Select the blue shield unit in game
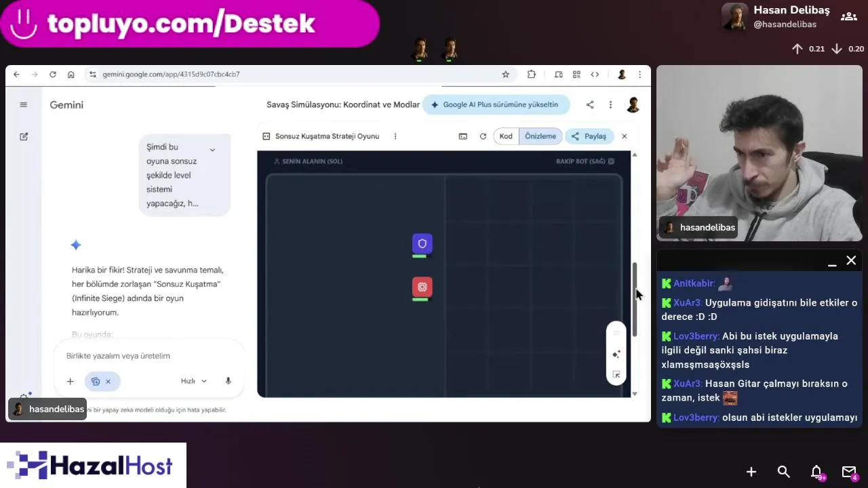Image resolution: width=868 pixels, height=488 pixels. pos(422,244)
